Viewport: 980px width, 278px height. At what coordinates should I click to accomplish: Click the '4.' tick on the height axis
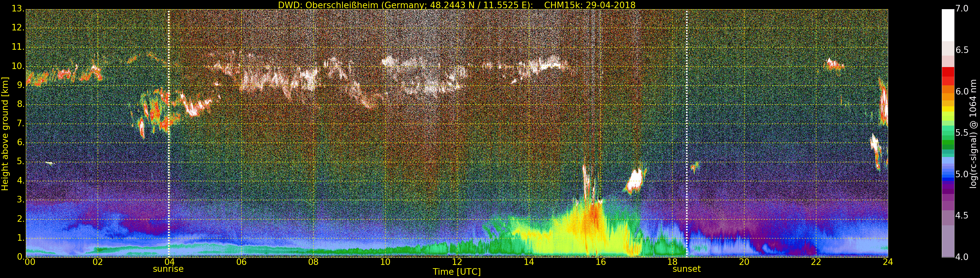coord(21,181)
